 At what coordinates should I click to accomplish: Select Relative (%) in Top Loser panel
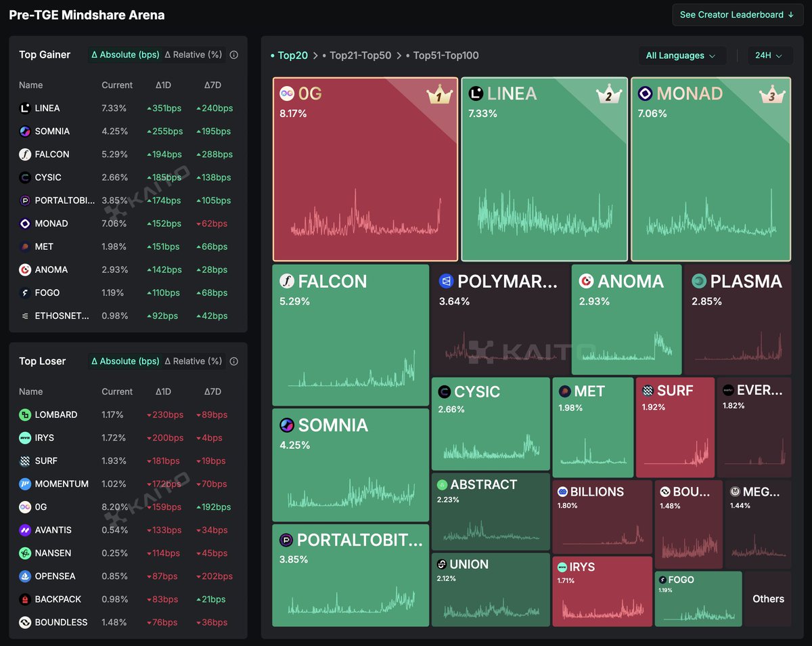pos(194,362)
